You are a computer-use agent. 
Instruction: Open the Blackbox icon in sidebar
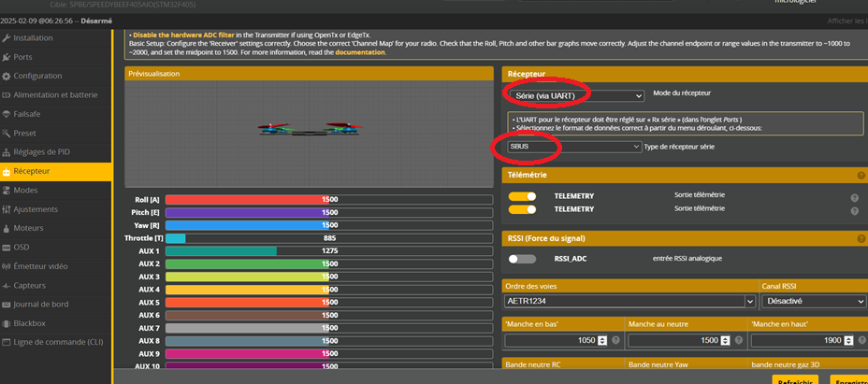(x=7, y=323)
